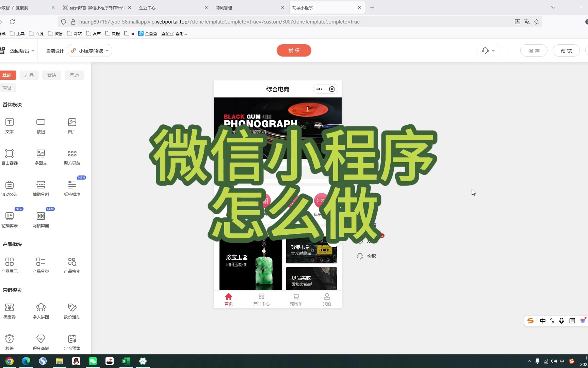Viewport: 588px width, 368px height.
Task: Open the 企查查 bookmark
Action: (x=163, y=33)
